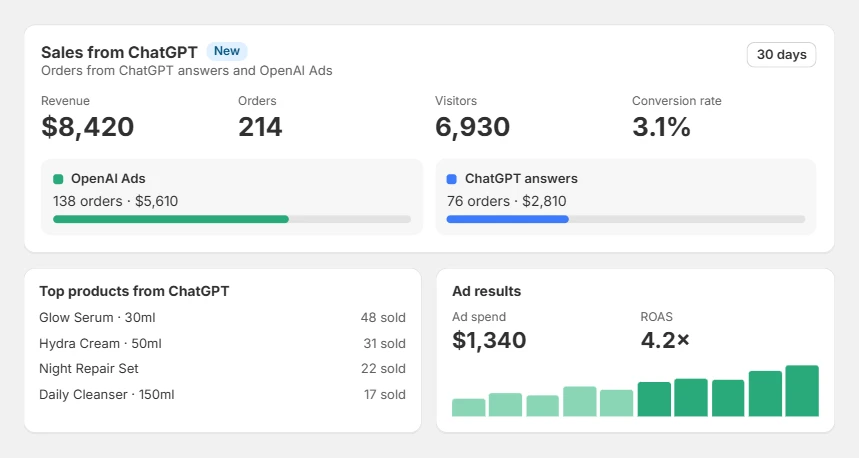This screenshot has height=458, width=859.
Task: Select the $8,420 revenue figure
Action: pyautogui.click(x=88, y=127)
